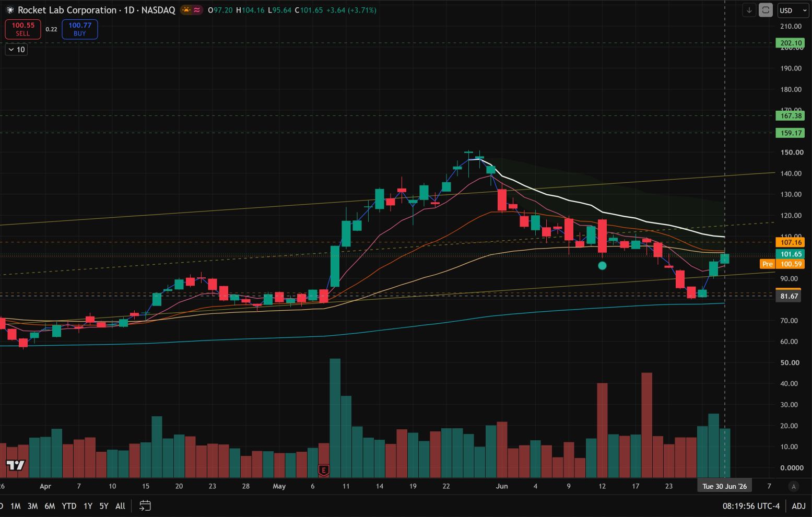The image size is (812, 517).
Task: Click the SELL 100.55 button
Action: 23,29
